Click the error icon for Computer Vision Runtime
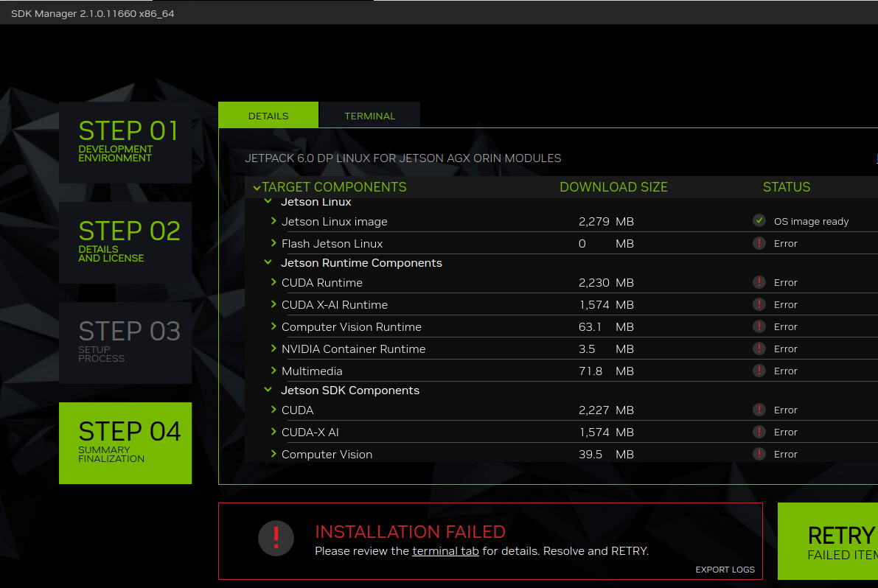878x588 pixels. [x=759, y=326]
